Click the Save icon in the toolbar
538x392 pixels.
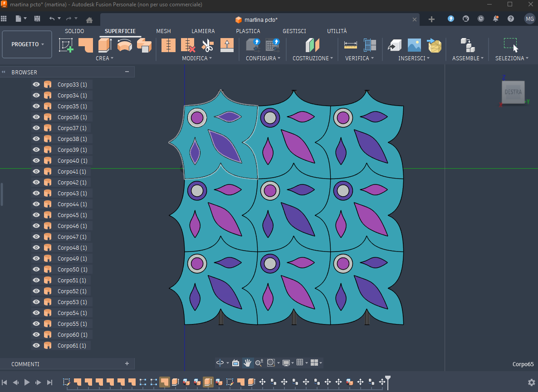coord(37,19)
